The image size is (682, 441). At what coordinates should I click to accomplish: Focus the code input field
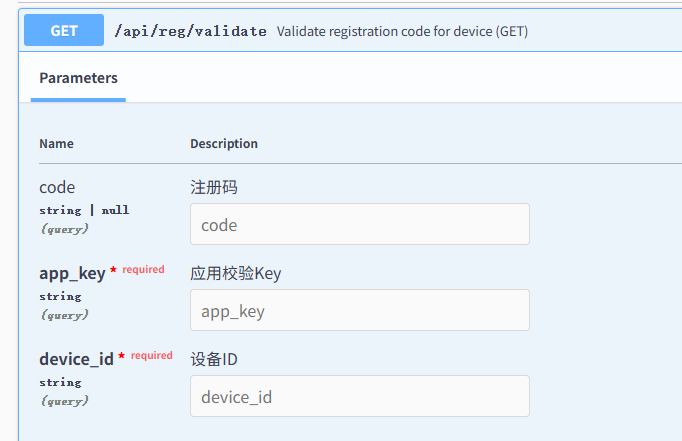click(x=359, y=225)
